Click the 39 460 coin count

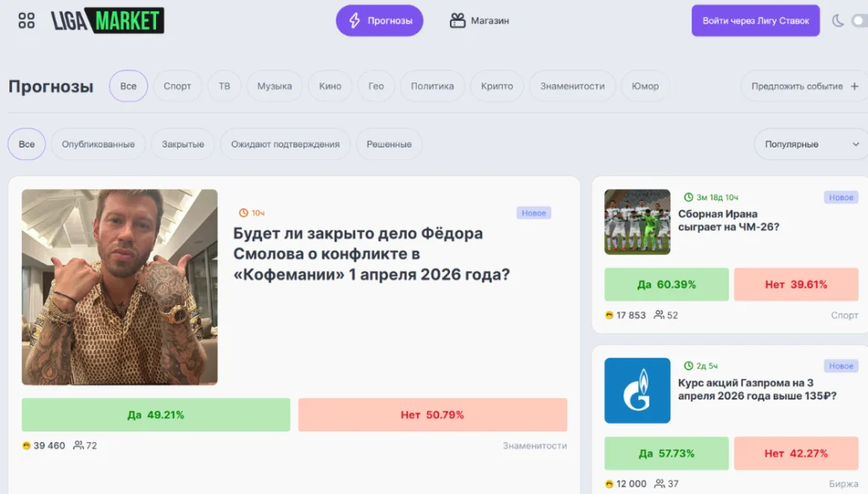(x=44, y=446)
